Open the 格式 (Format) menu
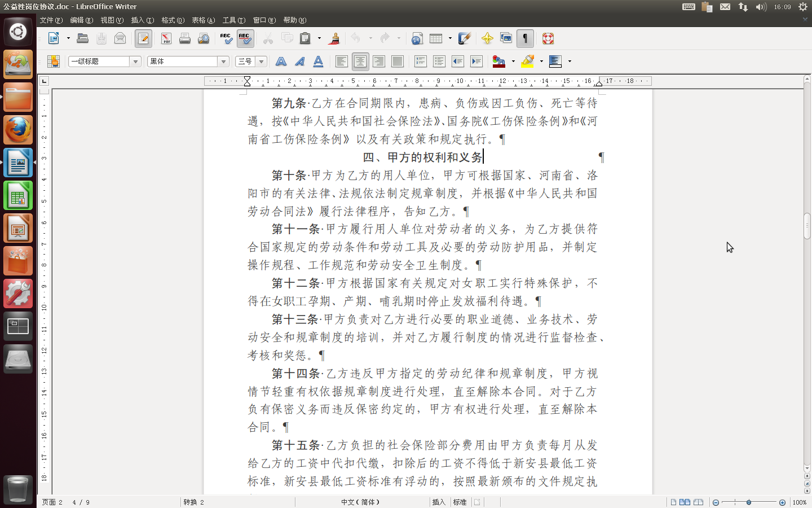812x508 pixels. coord(173,20)
